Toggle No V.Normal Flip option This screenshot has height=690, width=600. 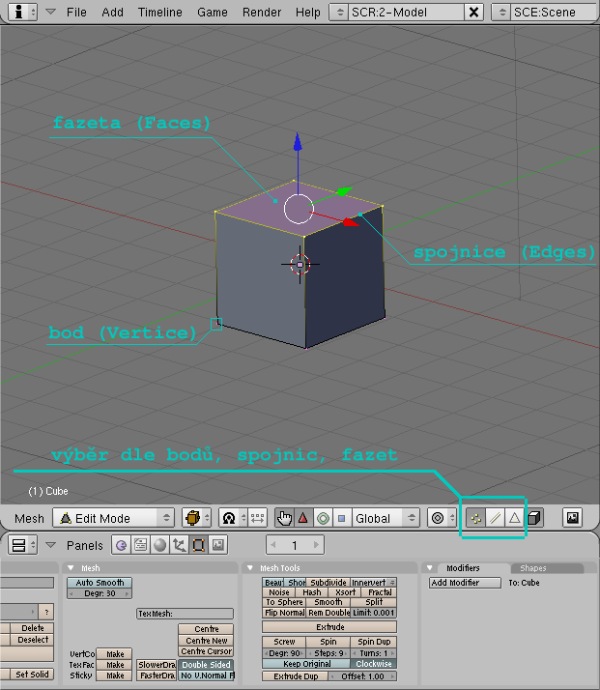206,675
